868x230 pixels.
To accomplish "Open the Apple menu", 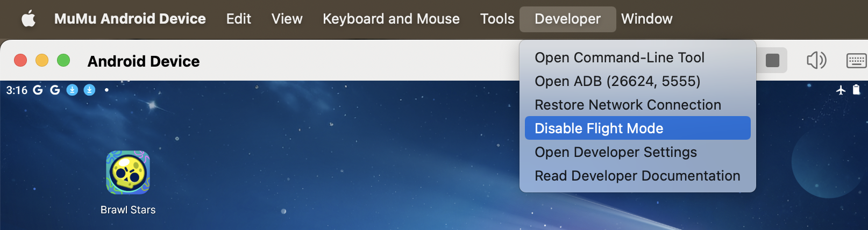I will click(x=29, y=19).
